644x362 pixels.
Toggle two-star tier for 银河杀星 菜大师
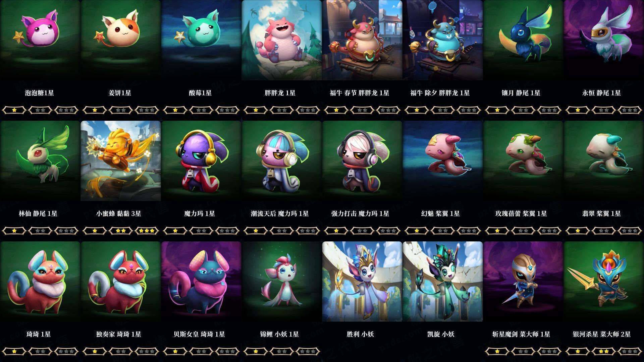603,351
